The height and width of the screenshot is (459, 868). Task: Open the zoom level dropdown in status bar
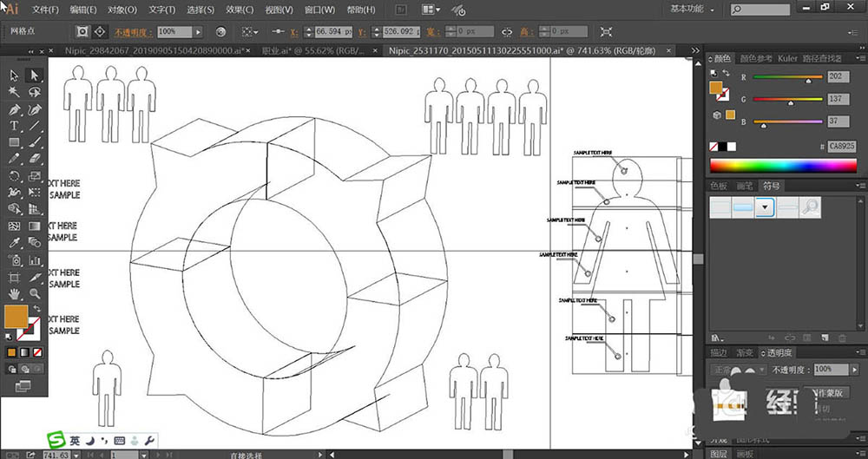coord(76,454)
